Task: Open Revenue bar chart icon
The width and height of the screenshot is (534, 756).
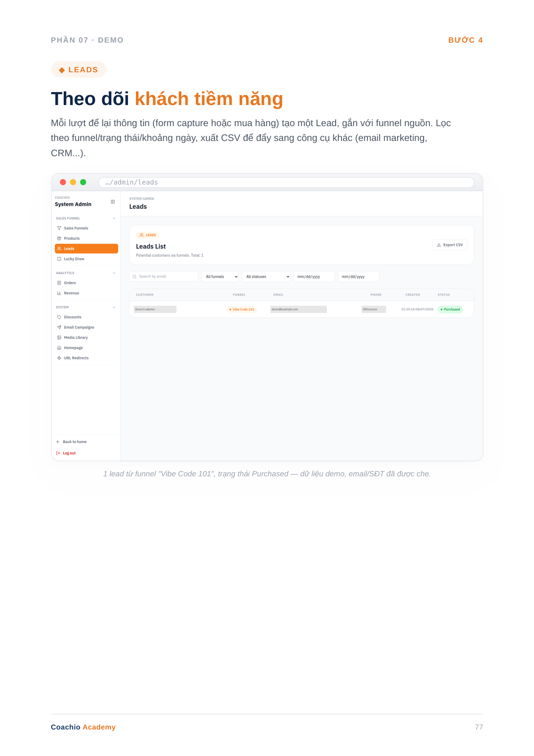Action: [x=59, y=293]
